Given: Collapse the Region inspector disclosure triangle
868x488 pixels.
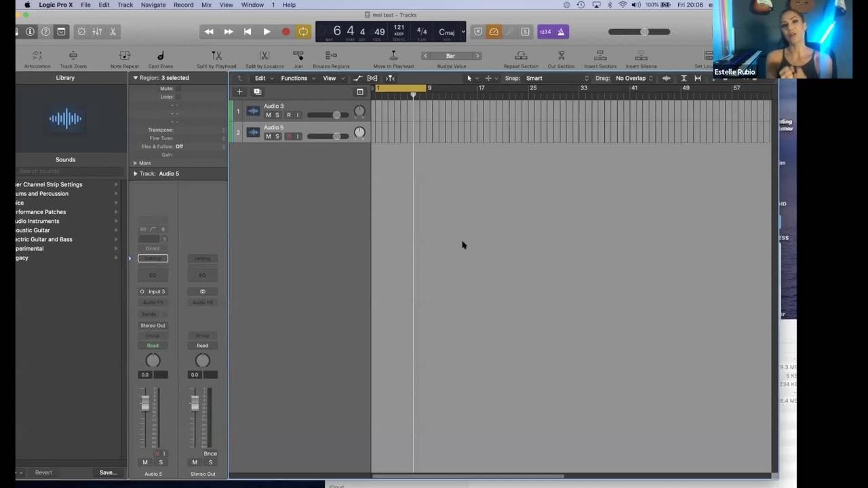Looking at the screenshot, I should (x=135, y=78).
